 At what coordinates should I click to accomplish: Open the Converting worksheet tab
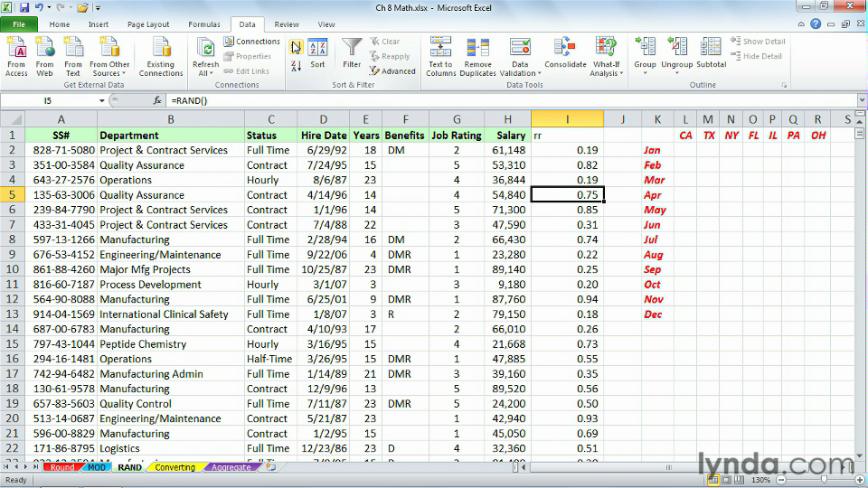pyautogui.click(x=175, y=467)
